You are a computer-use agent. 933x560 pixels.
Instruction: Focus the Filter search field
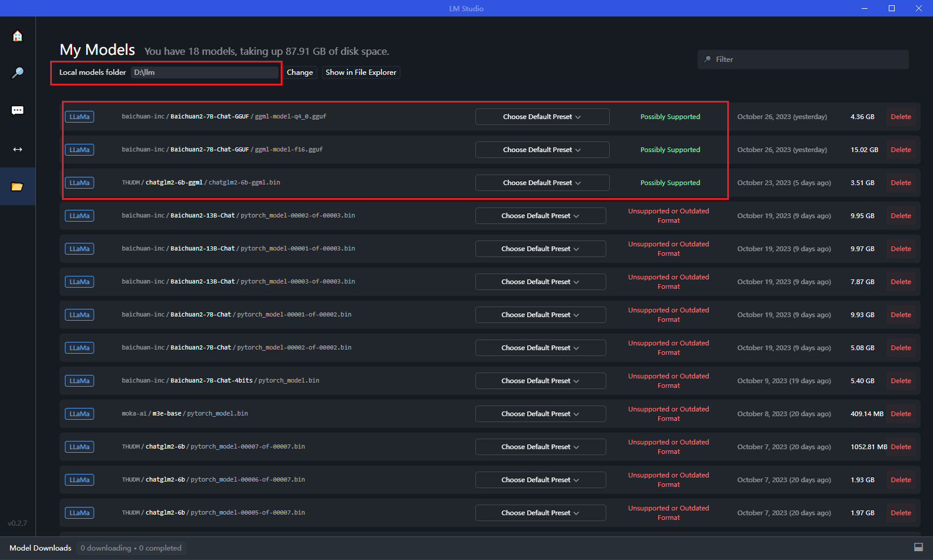(803, 60)
